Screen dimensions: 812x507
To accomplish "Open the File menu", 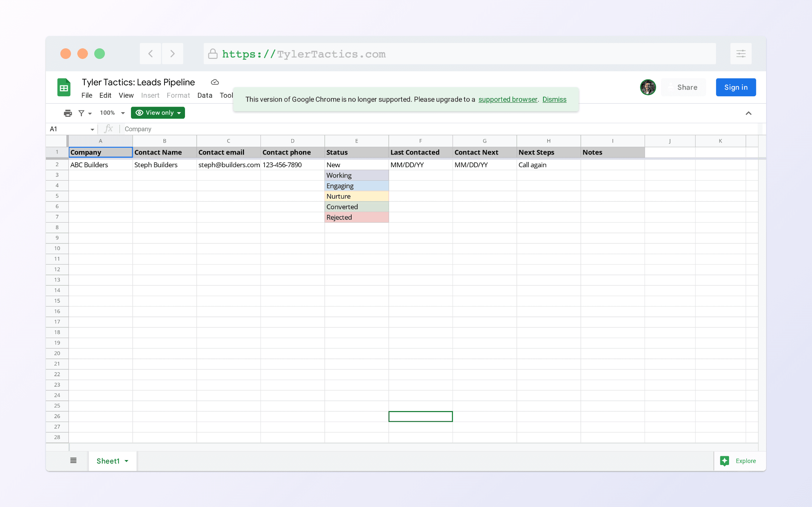I will pyautogui.click(x=87, y=95).
